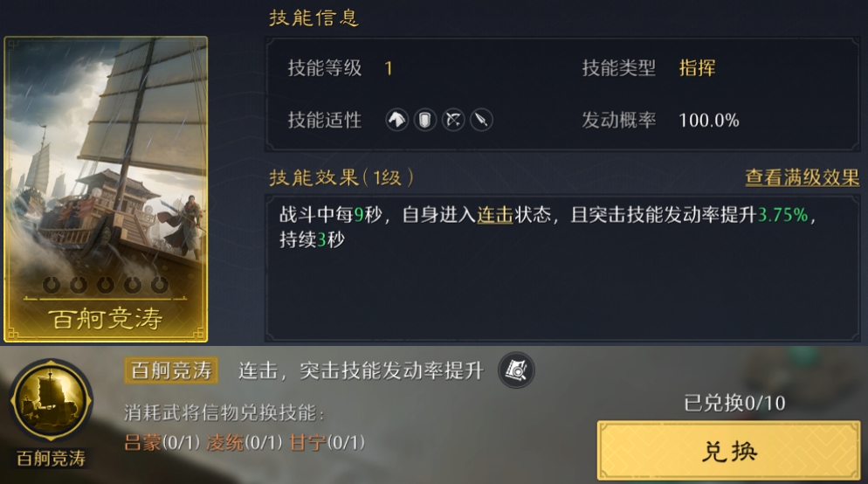Viewport: 868px width, 484px height.
Task: Click the shield troop aptitude icon
Action: 425,120
